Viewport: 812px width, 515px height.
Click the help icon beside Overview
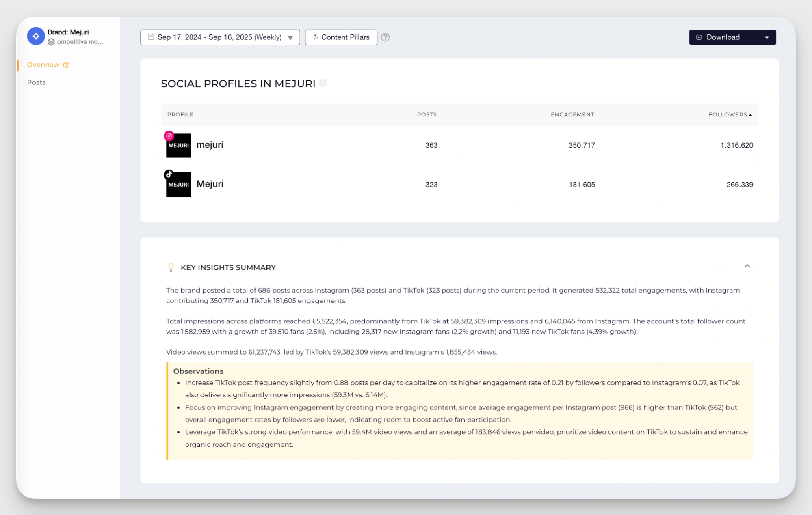click(x=66, y=65)
